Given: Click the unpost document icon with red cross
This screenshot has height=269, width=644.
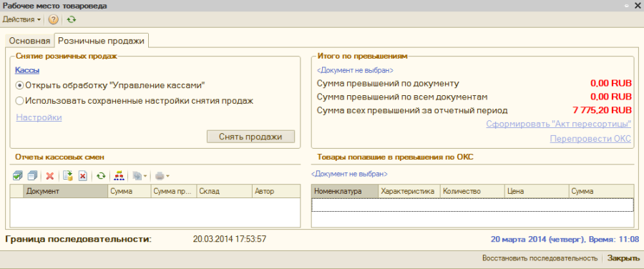Looking at the screenshot, I should pyautogui.click(x=82, y=176).
